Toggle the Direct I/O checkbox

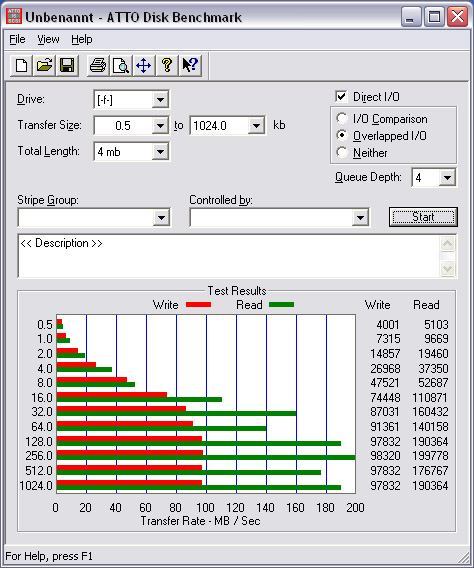click(341, 97)
